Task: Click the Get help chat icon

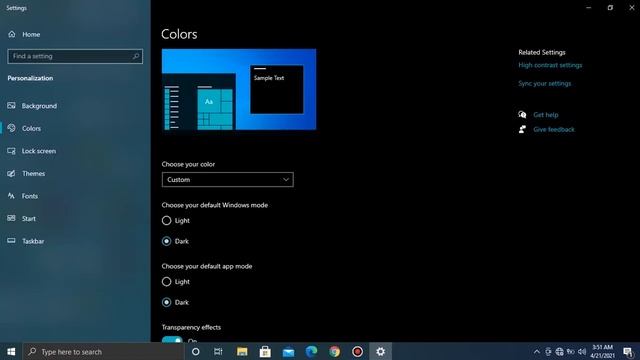Action: pyautogui.click(x=522, y=115)
